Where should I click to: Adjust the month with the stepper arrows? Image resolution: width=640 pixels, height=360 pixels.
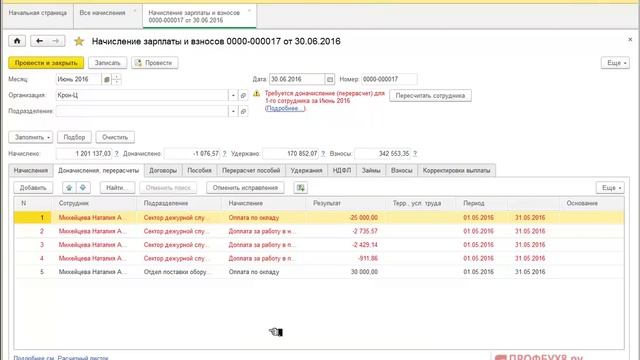[116, 79]
